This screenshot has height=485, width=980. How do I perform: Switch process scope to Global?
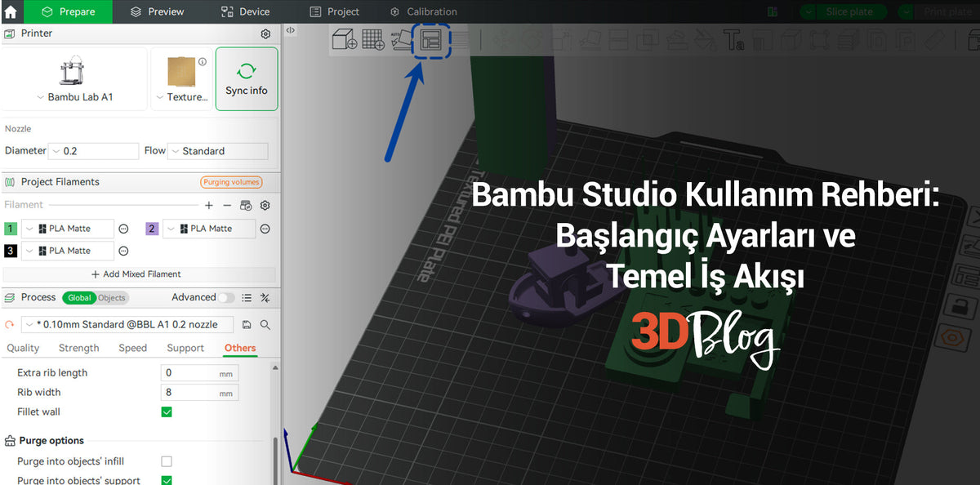point(79,298)
